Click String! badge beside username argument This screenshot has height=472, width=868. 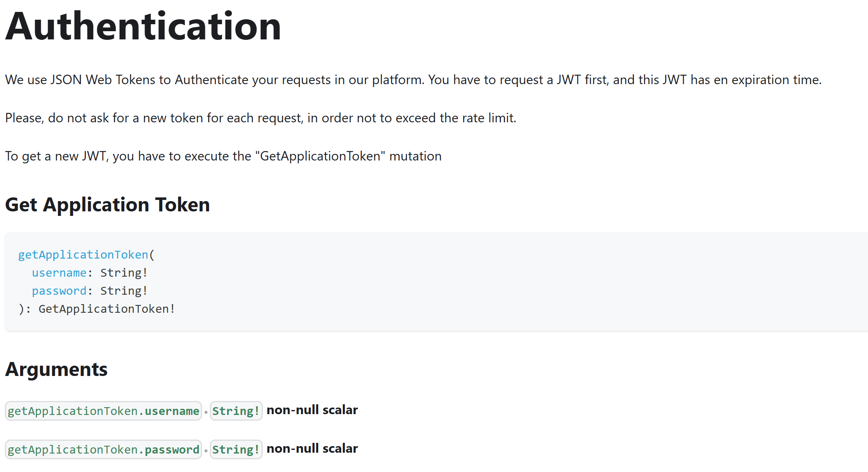236,411
